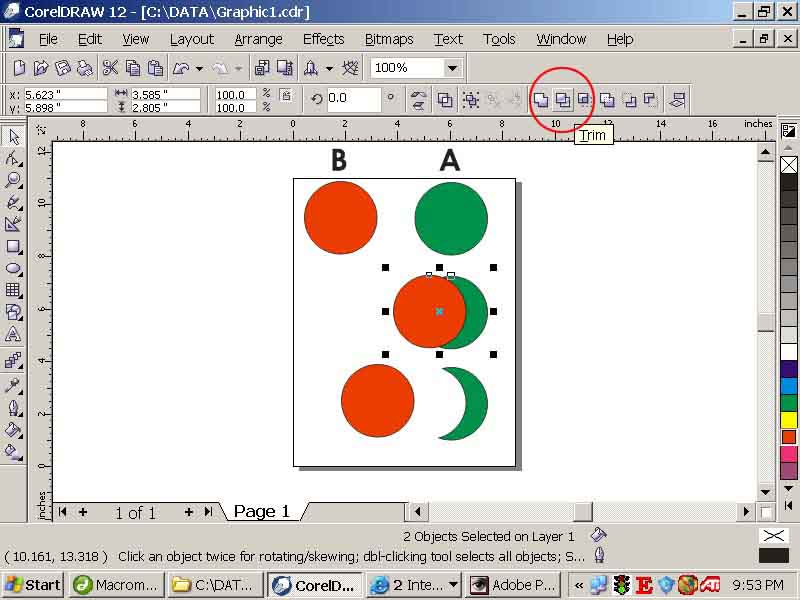
Task: Expand the color palette flyout arrow
Action: [788, 506]
